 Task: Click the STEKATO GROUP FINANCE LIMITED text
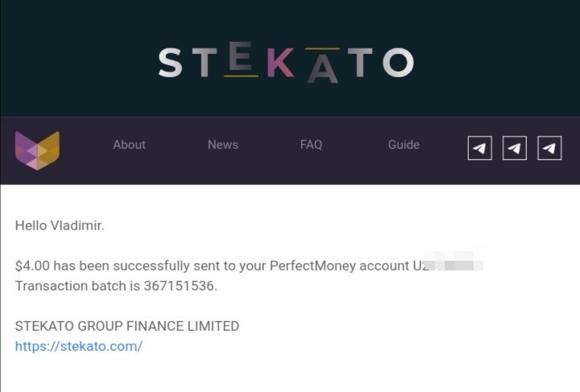[x=127, y=326]
